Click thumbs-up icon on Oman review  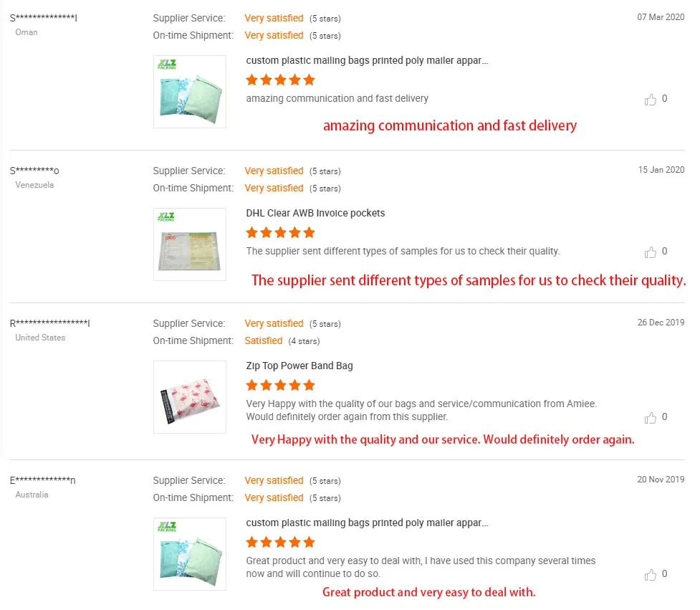coord(651,100)
